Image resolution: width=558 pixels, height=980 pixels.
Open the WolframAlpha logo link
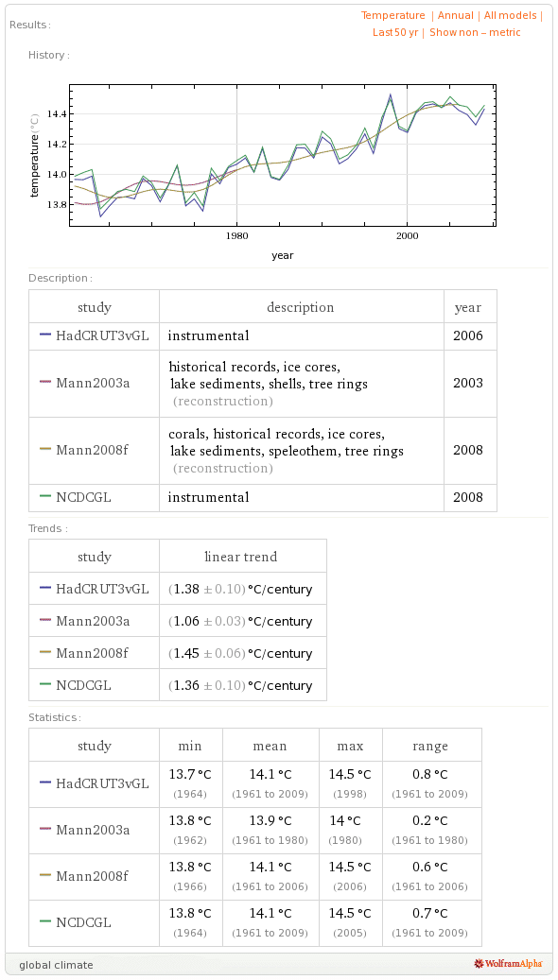(x=510, y=964)
